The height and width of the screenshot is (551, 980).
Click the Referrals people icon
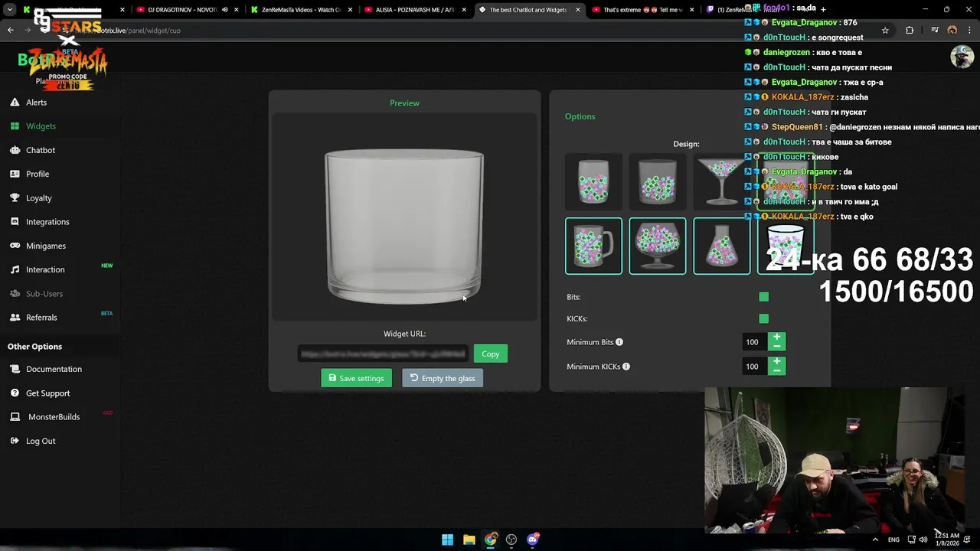pyautogui.click(x=15, y=318)
